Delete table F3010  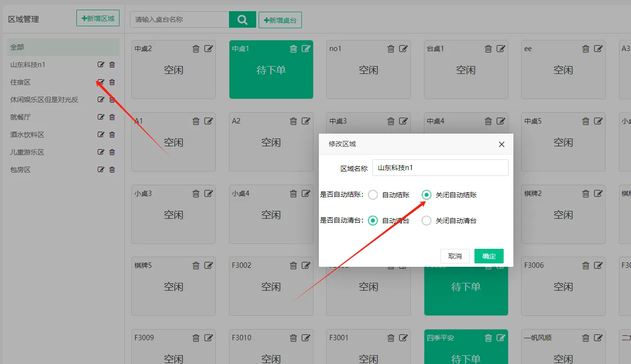coord(294,338)
